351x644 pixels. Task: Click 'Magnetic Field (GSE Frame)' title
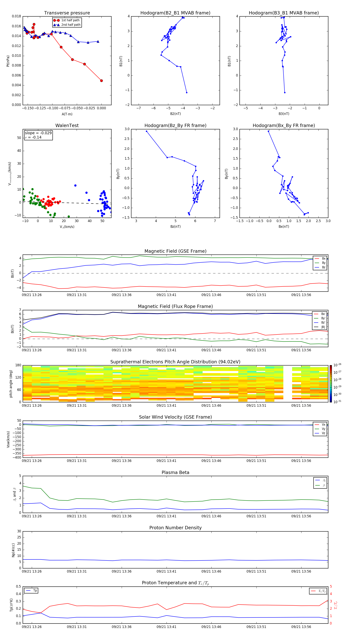[x=175, y=251]
